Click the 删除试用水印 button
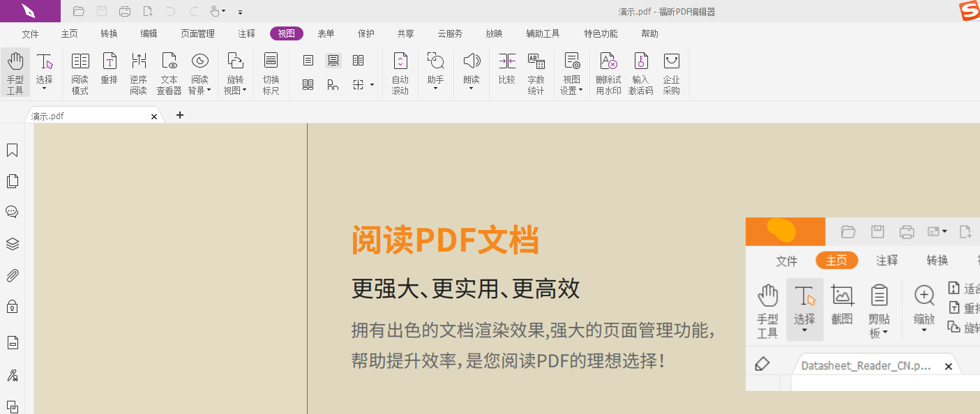The height and width of the screenshot is (414, 980). (608, 72)
